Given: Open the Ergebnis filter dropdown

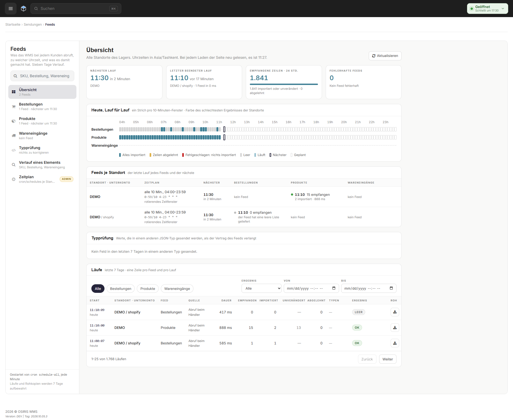Looking at the screenshot, I should 261,288.
